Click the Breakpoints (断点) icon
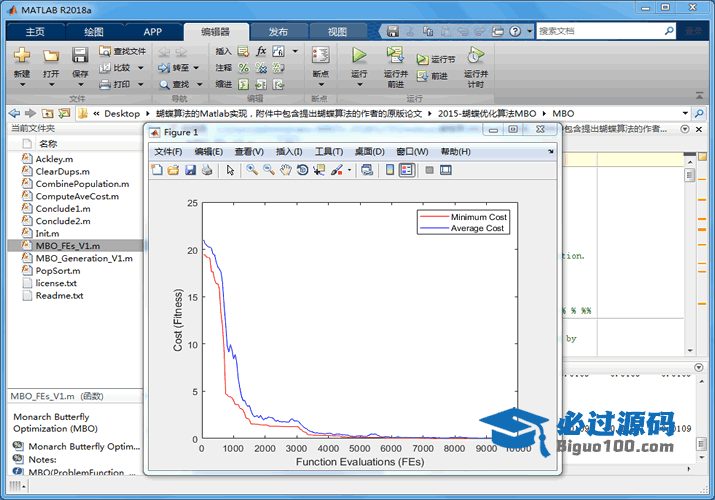Screen dimensions: 715x500 pyautogui.click(x=320, y=56)
